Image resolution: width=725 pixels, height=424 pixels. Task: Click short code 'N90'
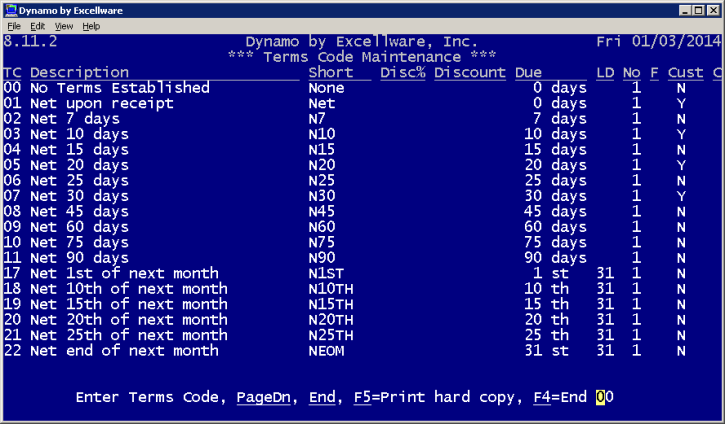(322, 258)
